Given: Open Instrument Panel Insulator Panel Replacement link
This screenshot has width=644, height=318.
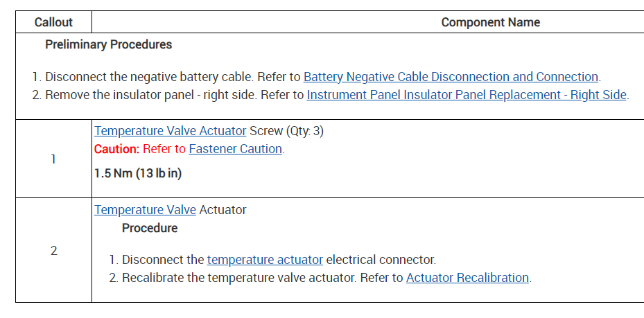Looking at the screenshot, I should tap(467, 95).
